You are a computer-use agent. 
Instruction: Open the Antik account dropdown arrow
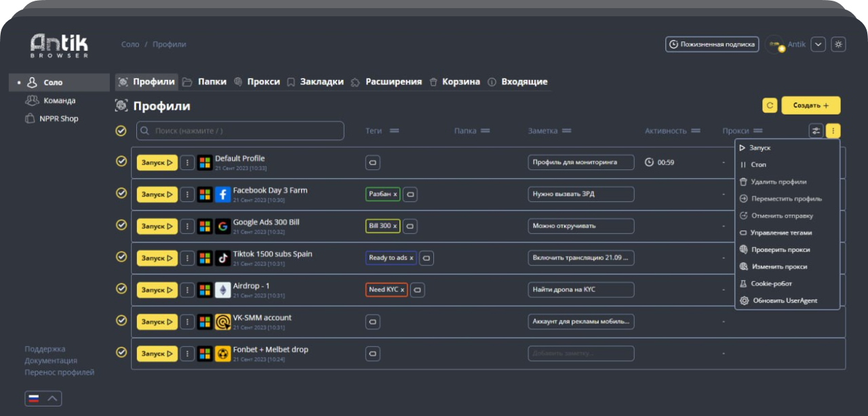(818, 44)
